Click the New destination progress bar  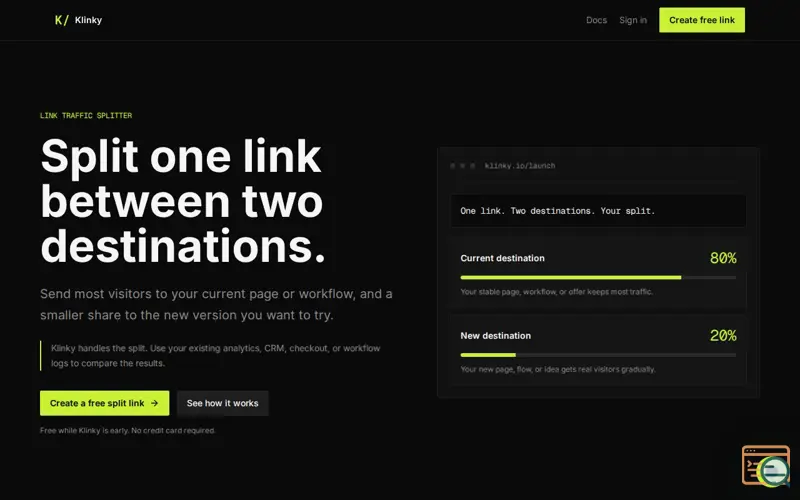598,355
